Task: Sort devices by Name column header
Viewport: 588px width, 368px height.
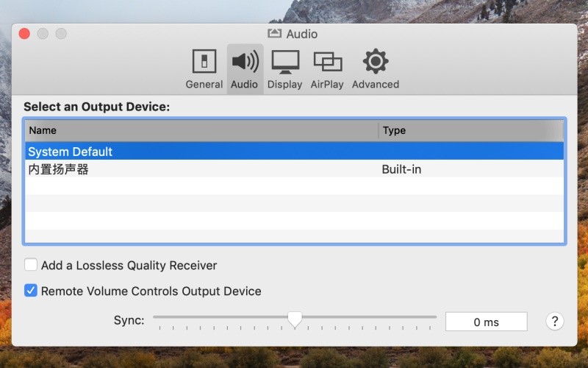Action: 201,130
